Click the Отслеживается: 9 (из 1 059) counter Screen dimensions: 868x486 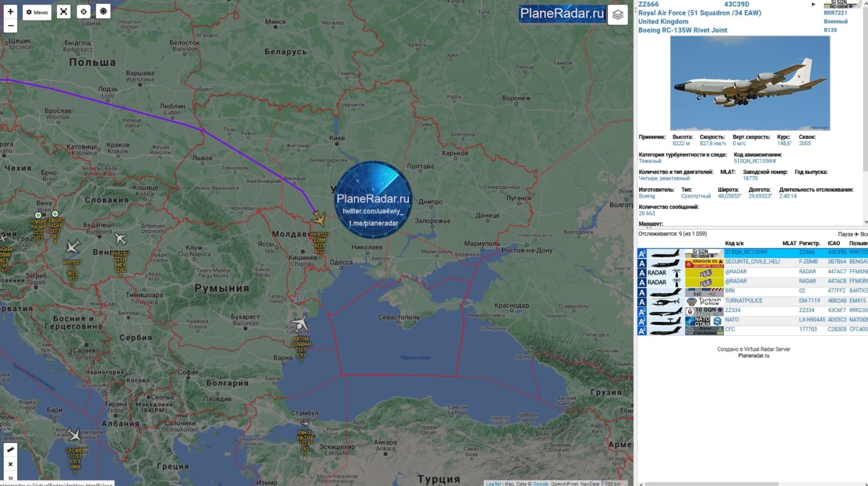(x=673, y=234)
